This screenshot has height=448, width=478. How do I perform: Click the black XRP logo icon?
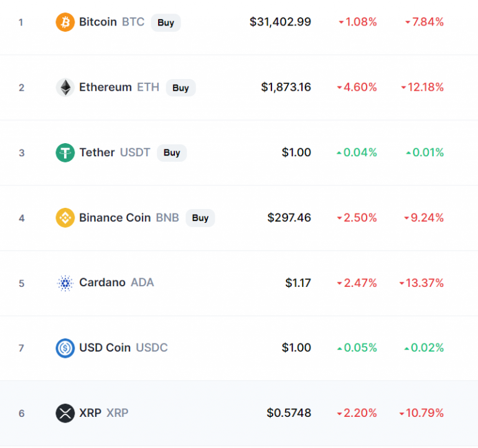coord(65,413)
